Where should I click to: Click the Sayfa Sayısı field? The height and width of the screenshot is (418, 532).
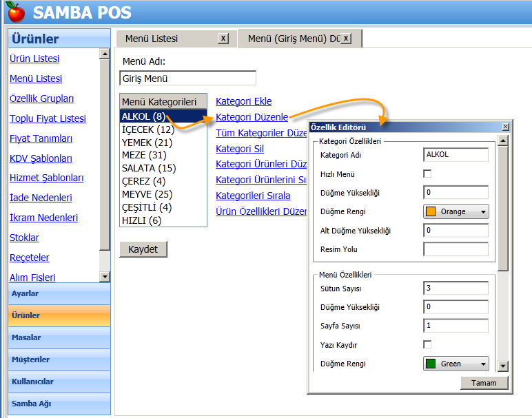(x=456, y=326)
